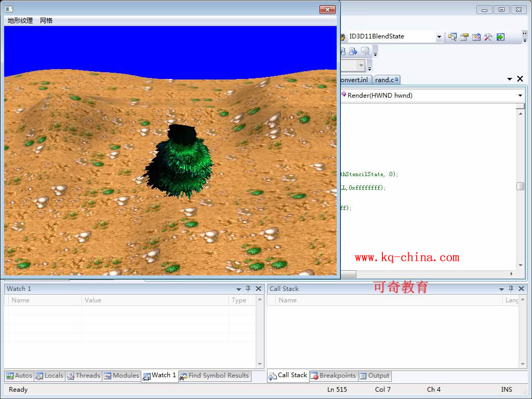Switch to the Breakpoints tab

point(333,376)
